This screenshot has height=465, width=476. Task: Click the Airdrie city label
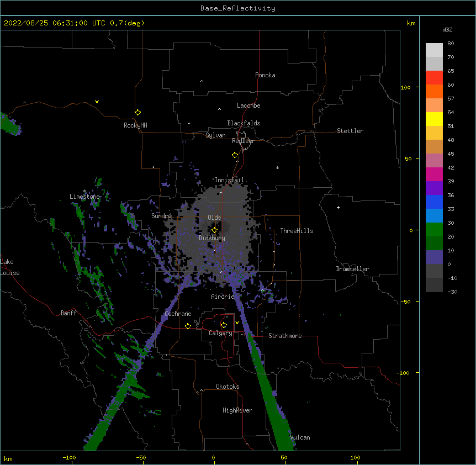[223, 297]
